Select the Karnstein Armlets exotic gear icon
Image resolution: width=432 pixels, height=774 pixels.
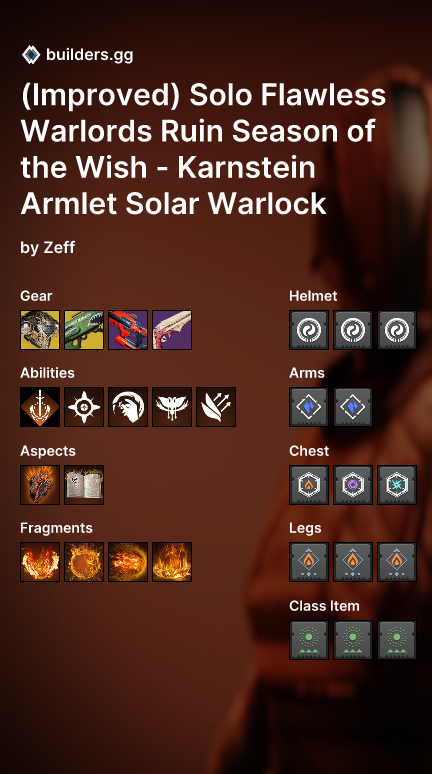pyautogui.click(x=40, y=330)
